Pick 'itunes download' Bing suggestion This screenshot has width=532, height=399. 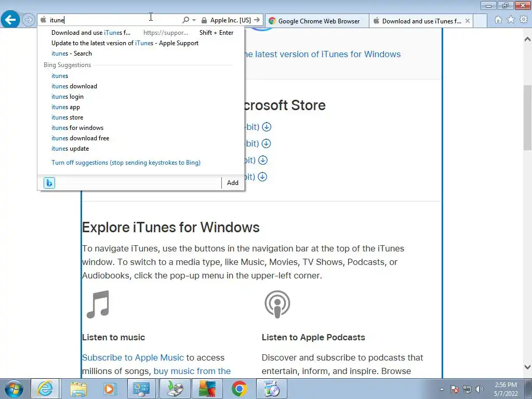click(140, 86)
